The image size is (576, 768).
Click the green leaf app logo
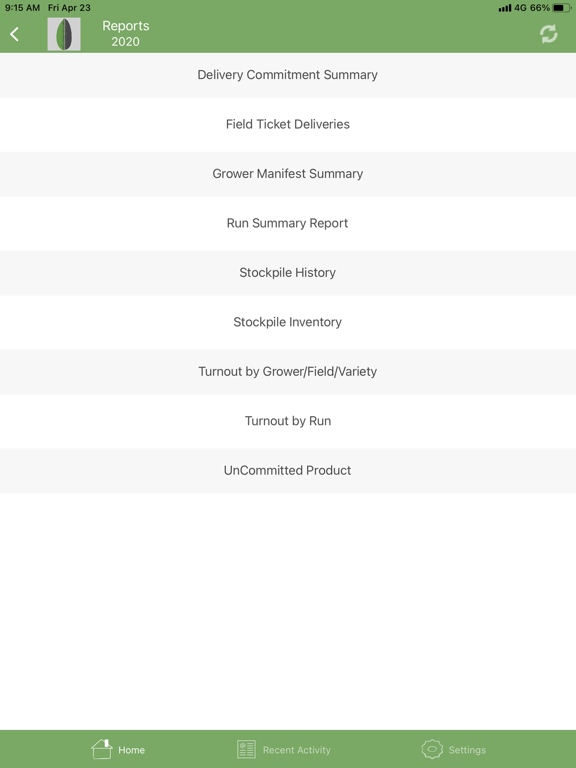(64, 34)
